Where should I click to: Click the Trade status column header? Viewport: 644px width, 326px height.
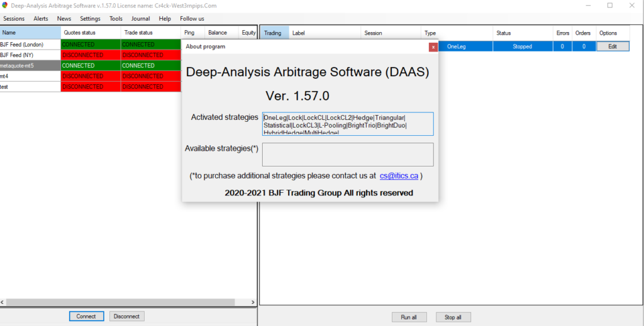151,33
